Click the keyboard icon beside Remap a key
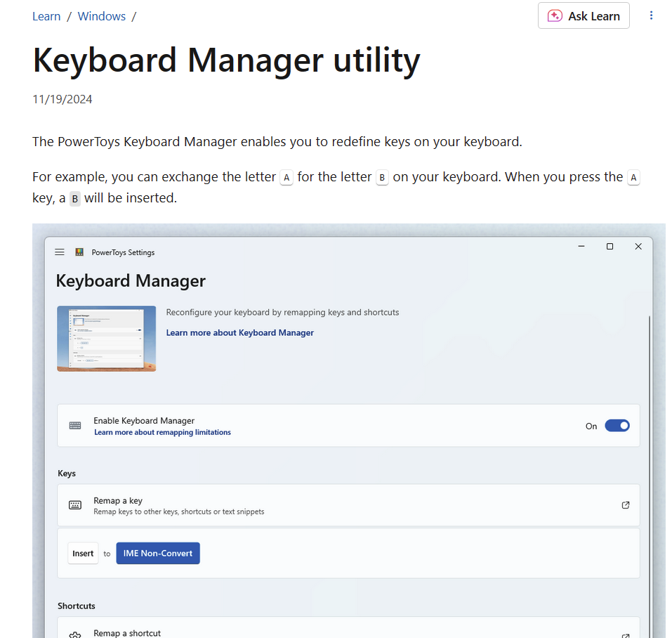 [75, 505]
